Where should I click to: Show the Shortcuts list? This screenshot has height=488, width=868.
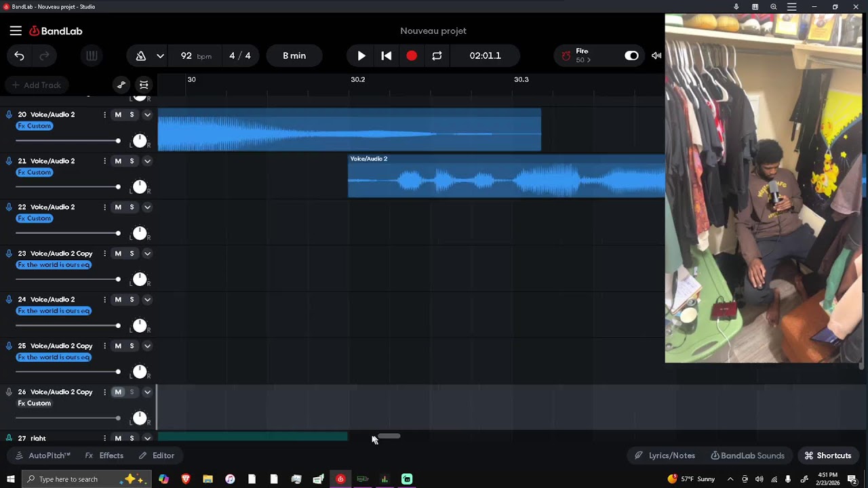[827, 455]
